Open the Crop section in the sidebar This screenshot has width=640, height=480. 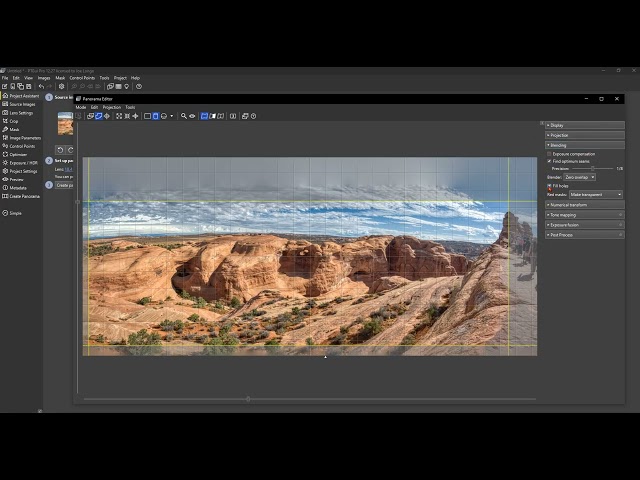pyautogui.click(x=11, y=121)
